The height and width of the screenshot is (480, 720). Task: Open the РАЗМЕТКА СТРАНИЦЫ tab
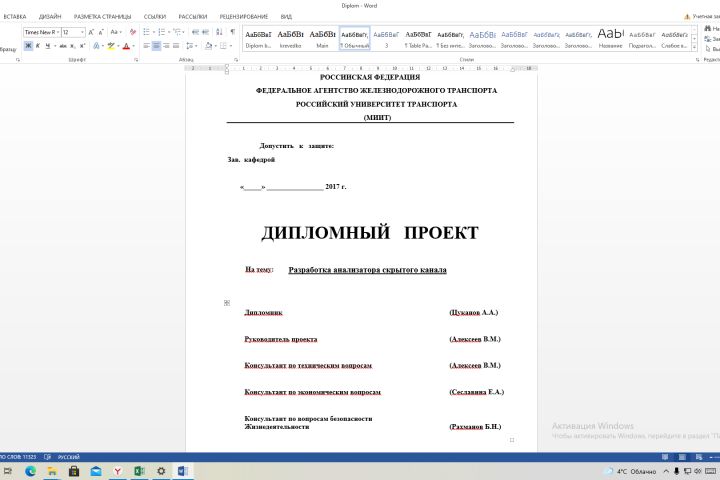coord(102,17)
